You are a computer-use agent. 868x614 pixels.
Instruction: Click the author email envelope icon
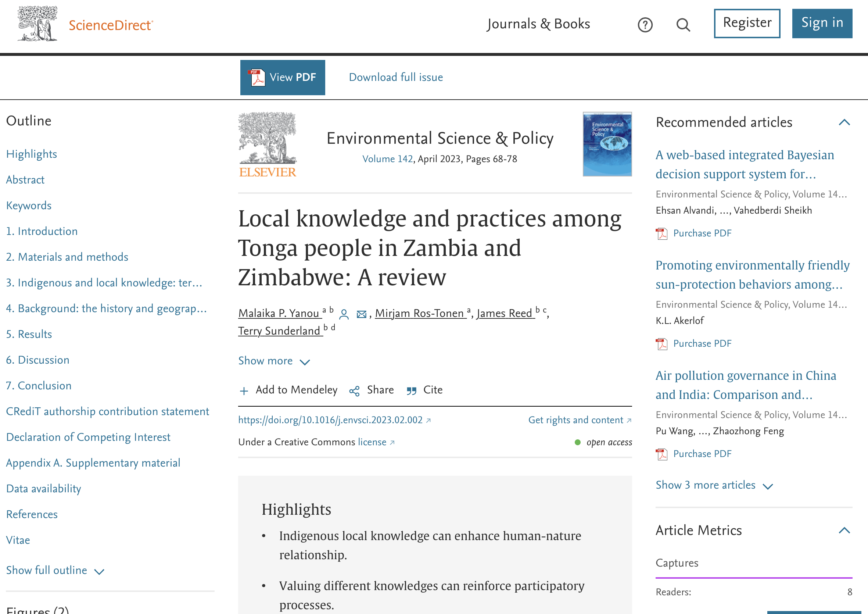(x=361, y=314)
